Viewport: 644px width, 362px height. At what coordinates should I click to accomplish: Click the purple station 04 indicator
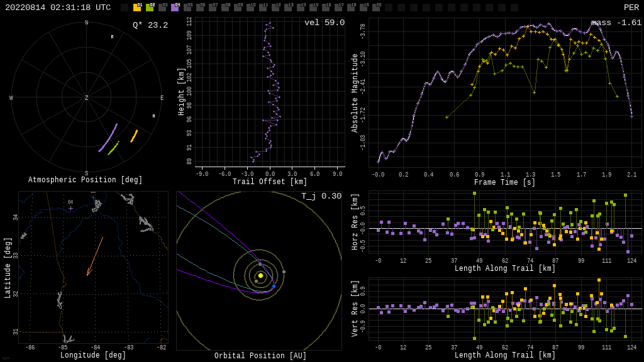[175, 8]
